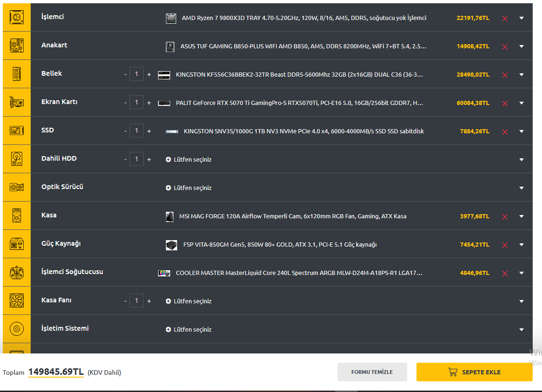Increase Bellek quantity with plus
542x392 pixels.
[149, 74]
